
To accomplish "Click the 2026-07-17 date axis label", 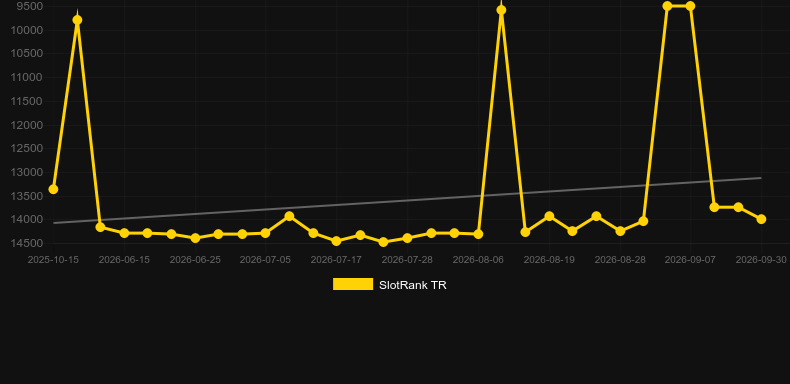I will 336,260.
